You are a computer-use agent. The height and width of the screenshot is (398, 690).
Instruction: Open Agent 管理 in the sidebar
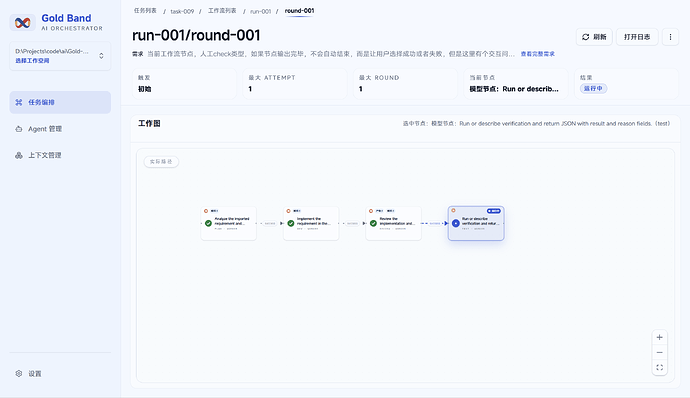pyautogui.click(x=60, y=129)
